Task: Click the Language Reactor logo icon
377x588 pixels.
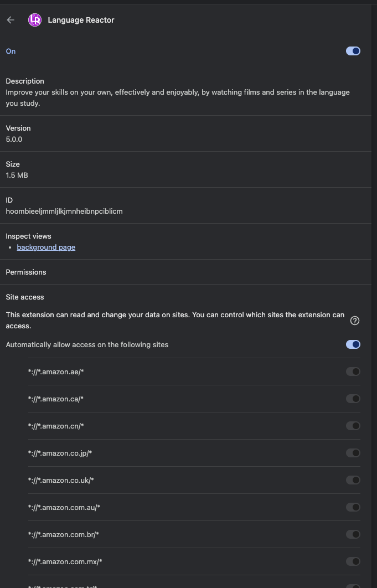Action: point(35,20)
